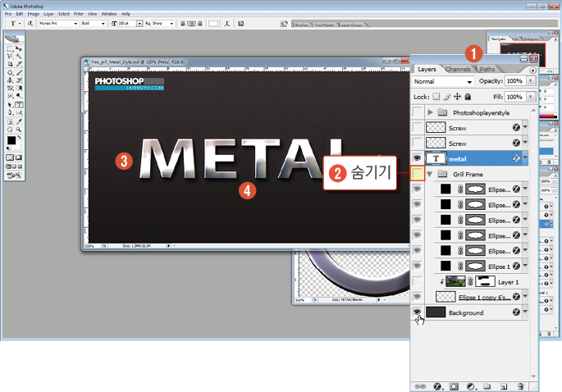Open Layers panel options menu button
The image size is (562, 392).
(x=532, y=71)
